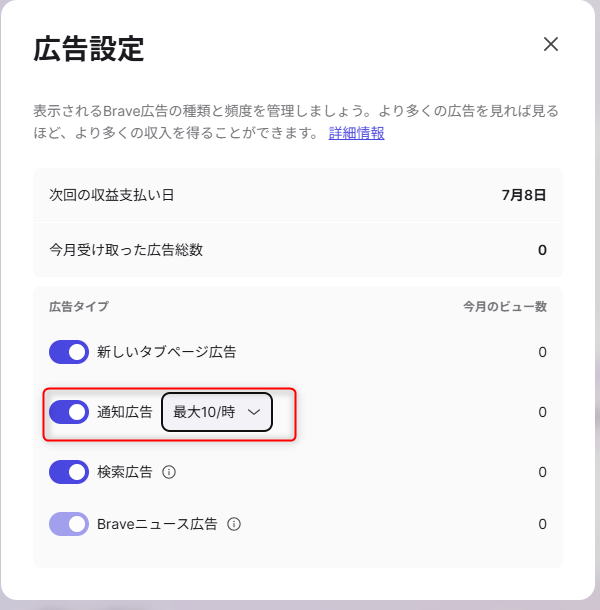The width and height of the screenshot is (600, 610).
Task: Click the 広告設定 dialog title
Action: click(89, 49)
